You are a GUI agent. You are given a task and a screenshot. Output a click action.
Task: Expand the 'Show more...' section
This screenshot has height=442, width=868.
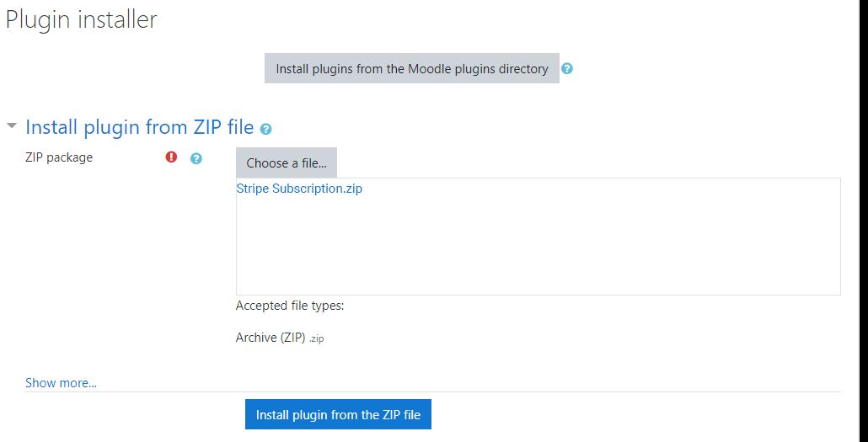[x=61, y=383]
